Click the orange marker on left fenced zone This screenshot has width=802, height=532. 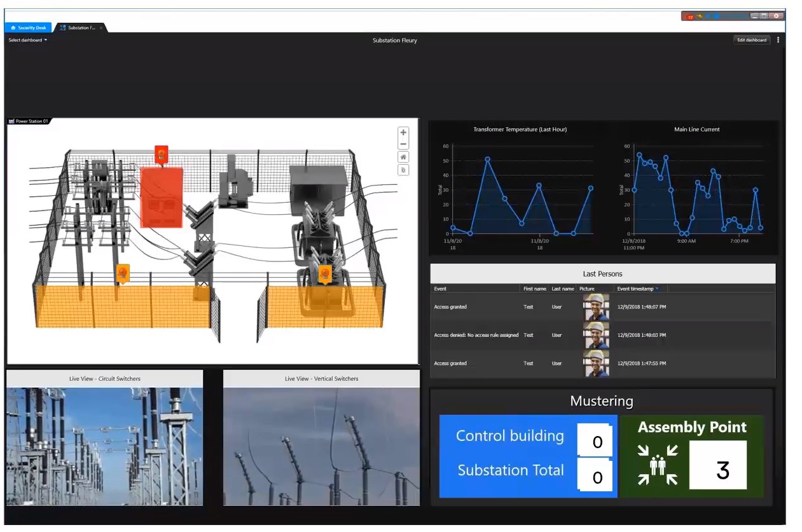pyautogui.click(x=123, y=273)
